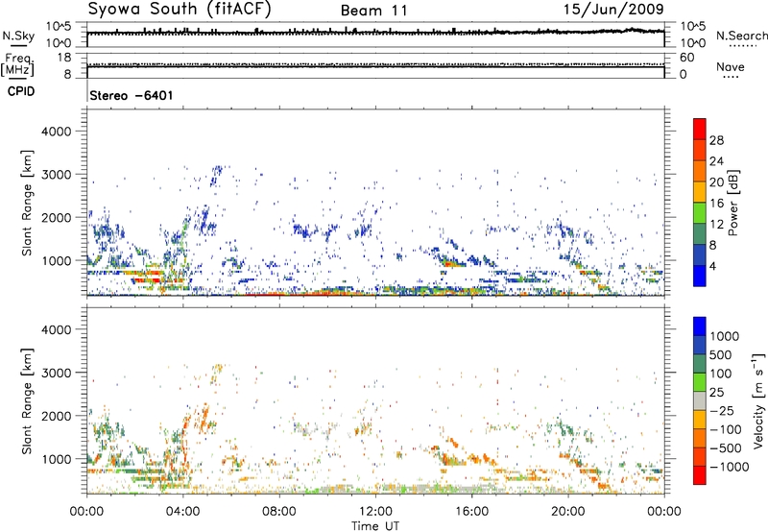This screenshot has height=532, width=768.
Task: Click the '12:00' time axis tick label
Action: [375, 512]
